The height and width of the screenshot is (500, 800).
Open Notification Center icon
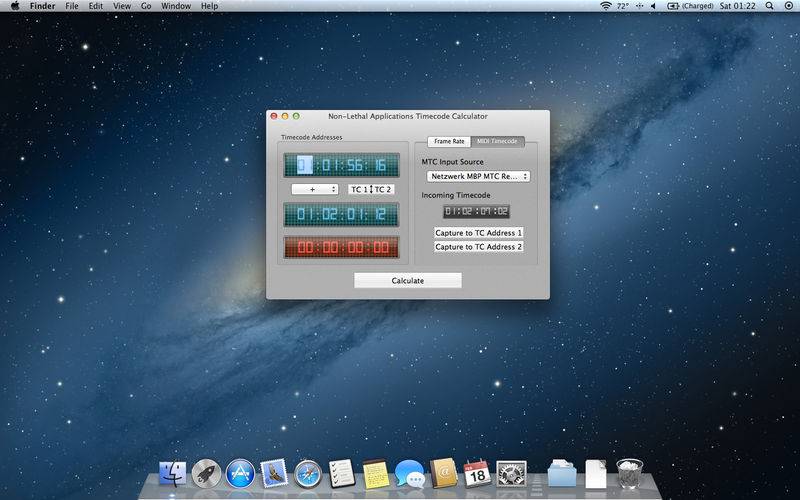pyautogui.click(x=788, y=6)
